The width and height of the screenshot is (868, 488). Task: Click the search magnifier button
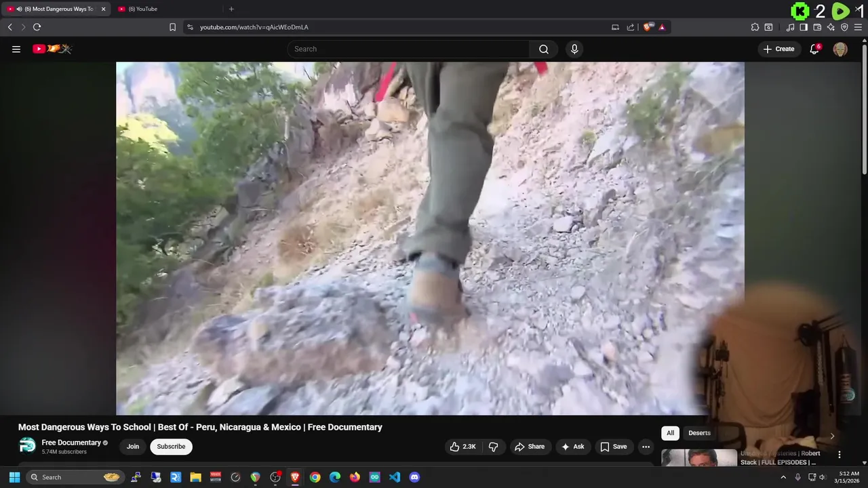pos(544,49)
